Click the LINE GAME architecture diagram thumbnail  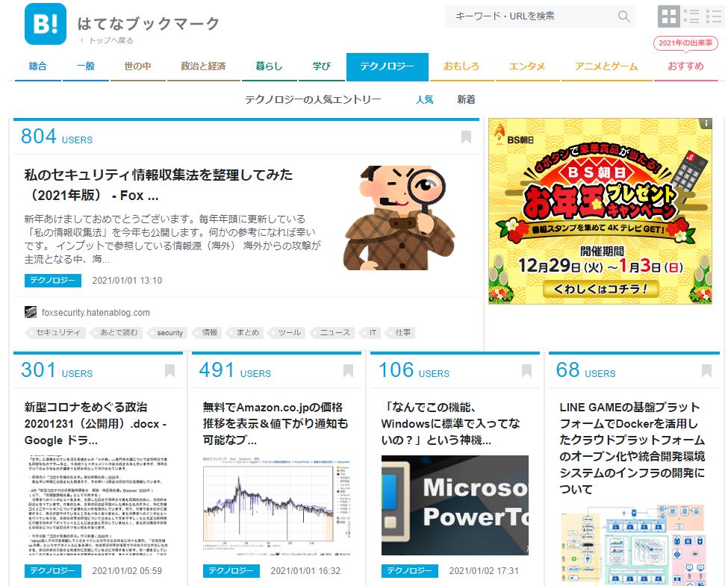pyautogui.click(x=633, y=546)
